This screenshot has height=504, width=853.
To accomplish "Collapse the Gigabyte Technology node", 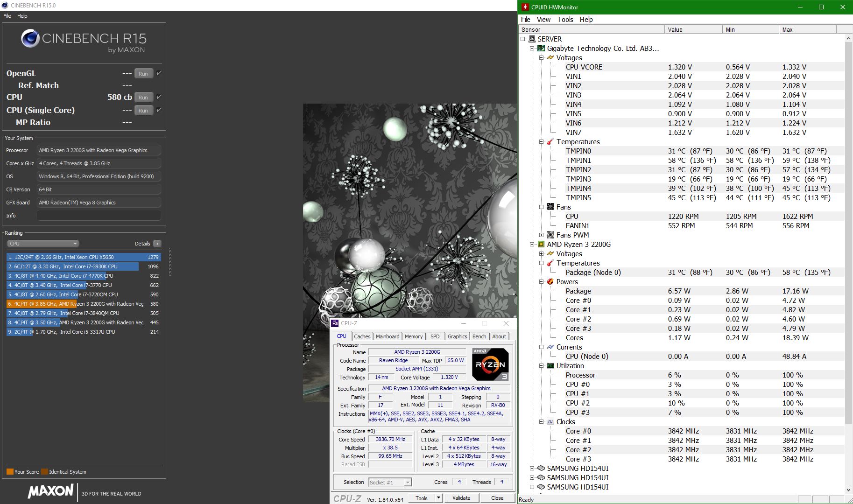I will coord(532,49).
